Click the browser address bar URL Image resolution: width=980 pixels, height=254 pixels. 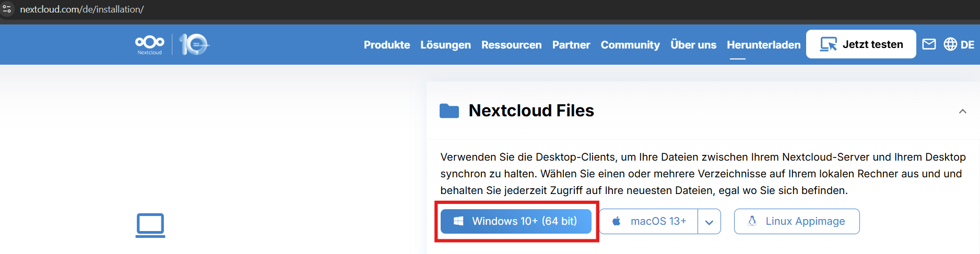pyautogui.click(x=82, y=9)
